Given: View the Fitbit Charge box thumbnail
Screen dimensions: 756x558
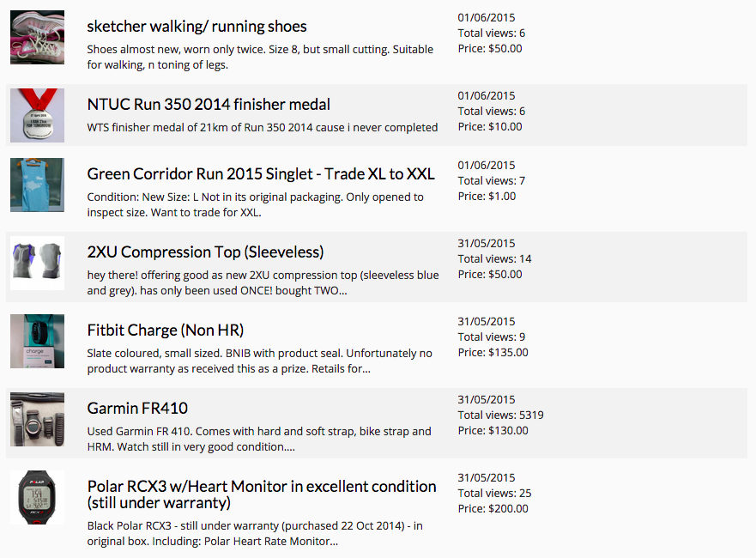Looking at the screenshot, I should tap(37, 341).
